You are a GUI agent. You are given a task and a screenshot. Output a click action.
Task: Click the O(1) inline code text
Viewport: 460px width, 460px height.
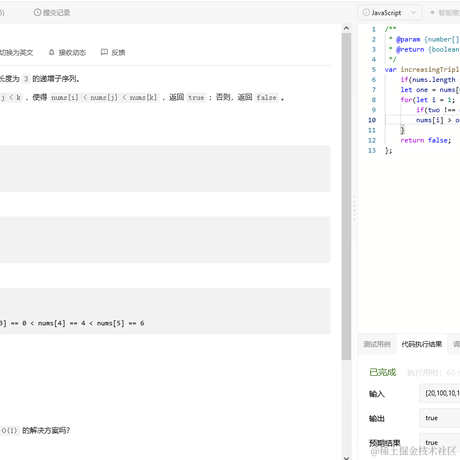pos(9,430)
